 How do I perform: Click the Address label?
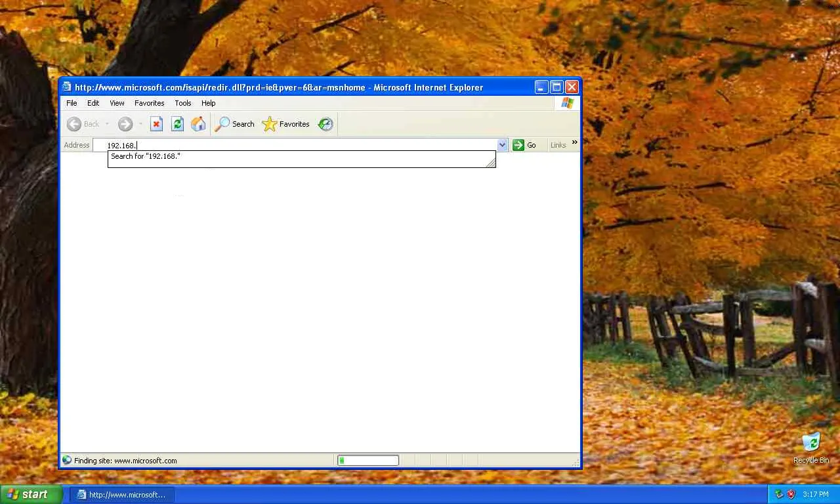click(77, 145)
